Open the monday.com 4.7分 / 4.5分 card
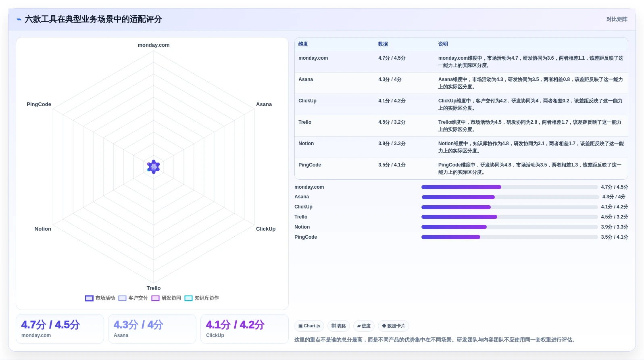The width and height of the screenshot is (644, 360). 60,329
